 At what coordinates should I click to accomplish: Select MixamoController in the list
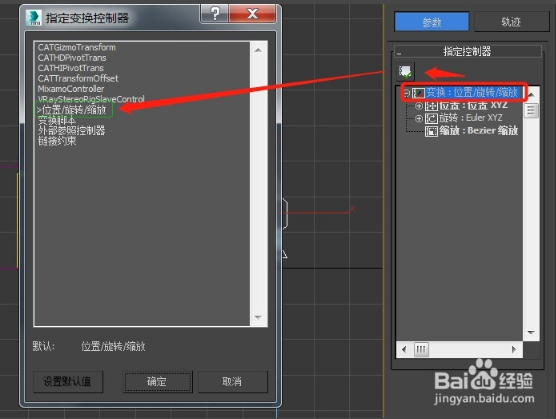(71, 89)
